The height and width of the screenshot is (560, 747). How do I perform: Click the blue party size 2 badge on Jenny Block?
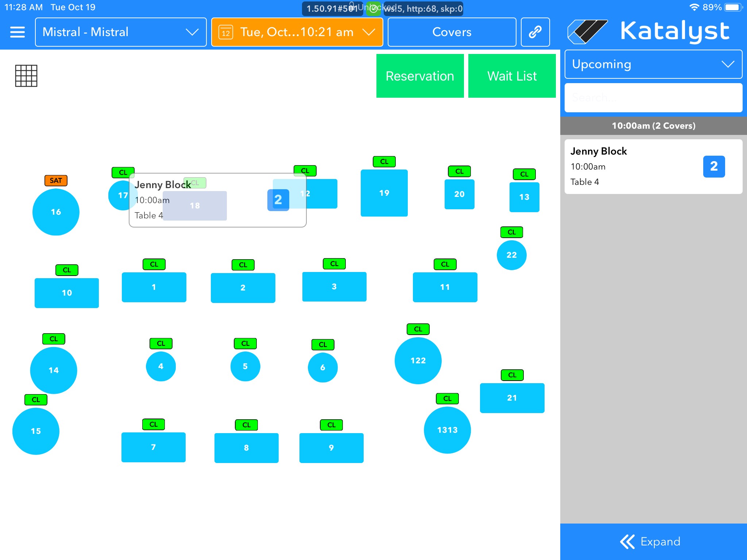tap(714, 167)
